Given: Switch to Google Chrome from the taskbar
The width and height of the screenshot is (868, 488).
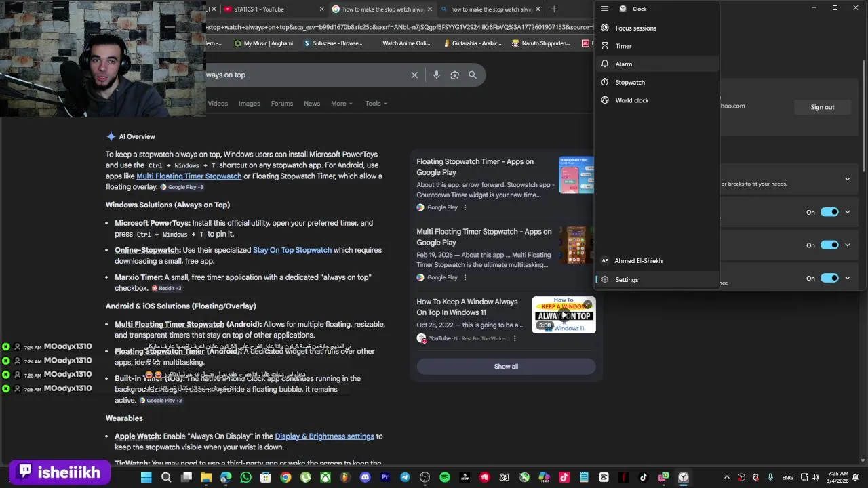Looking at the screenshot, I should point(285,477).
